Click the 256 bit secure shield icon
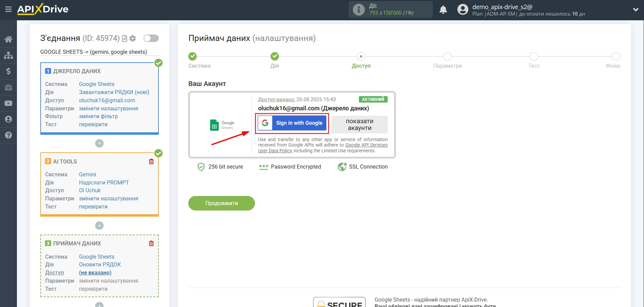The width and height of the screenshot is (644, 307). (x=201, y=167)
